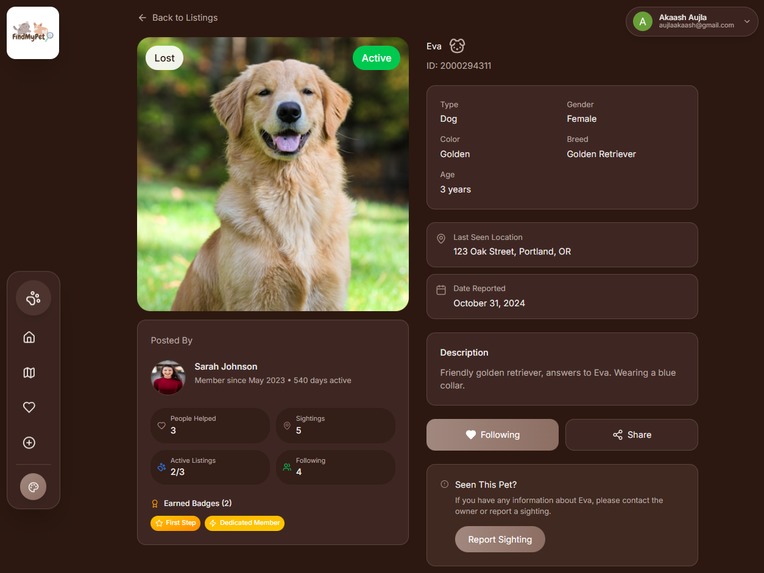Screen dimensions: 764x573
Task: Click the Description heading
Action: (464, 352)
